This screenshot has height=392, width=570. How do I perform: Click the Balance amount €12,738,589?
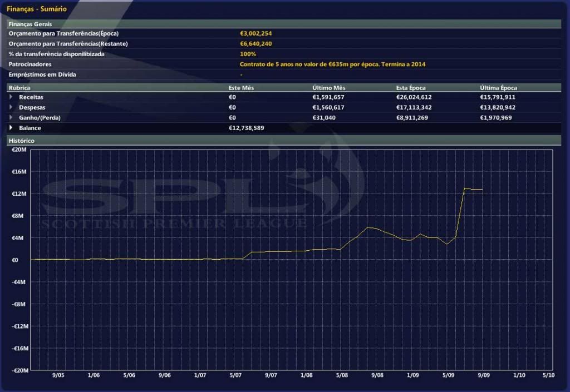pos(246,128)
